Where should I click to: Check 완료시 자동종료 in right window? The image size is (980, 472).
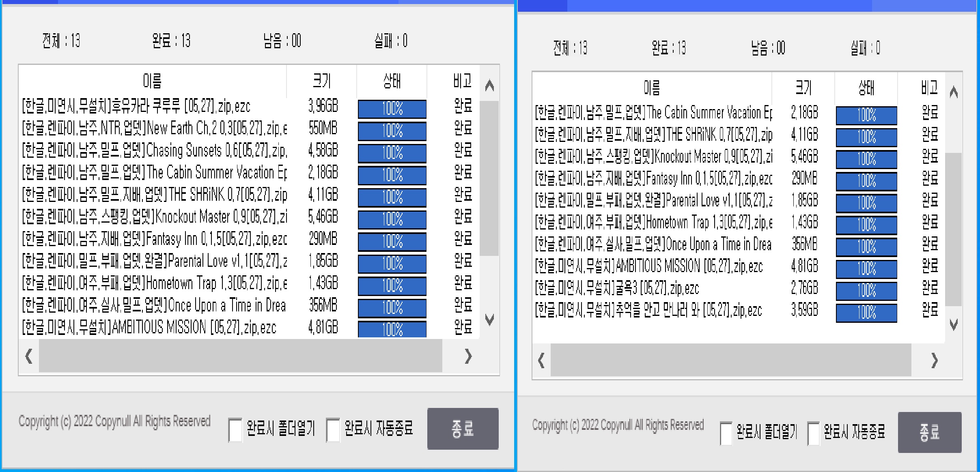click(x=813, y=433)
